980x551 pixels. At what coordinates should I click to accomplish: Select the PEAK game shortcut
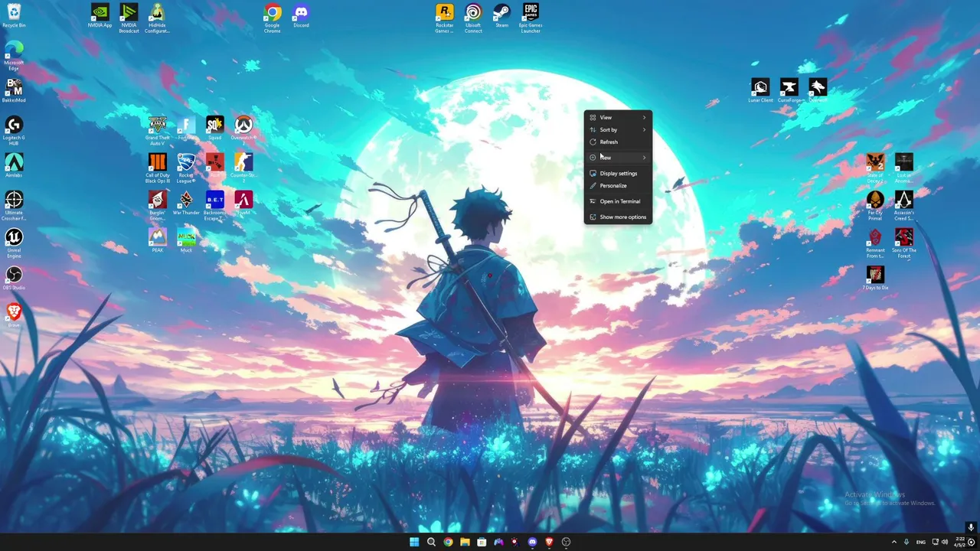pyautogui.click(x=157, y=240)
